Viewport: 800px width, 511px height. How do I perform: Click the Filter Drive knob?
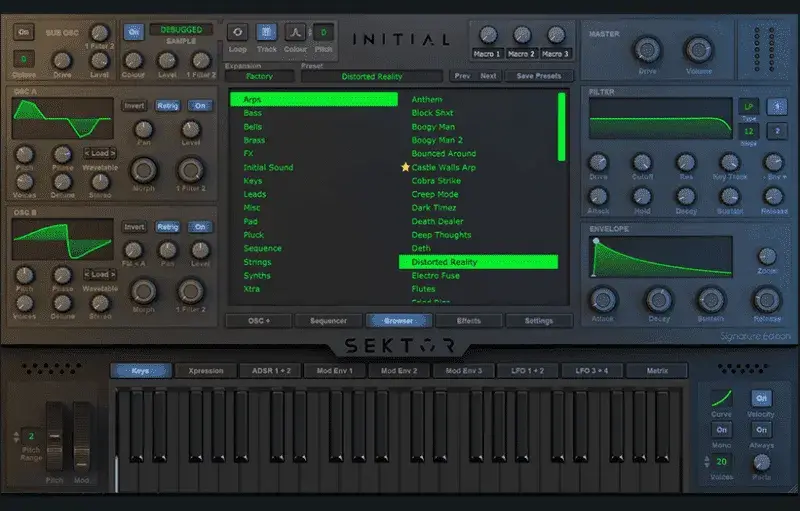tap(598, 163)
